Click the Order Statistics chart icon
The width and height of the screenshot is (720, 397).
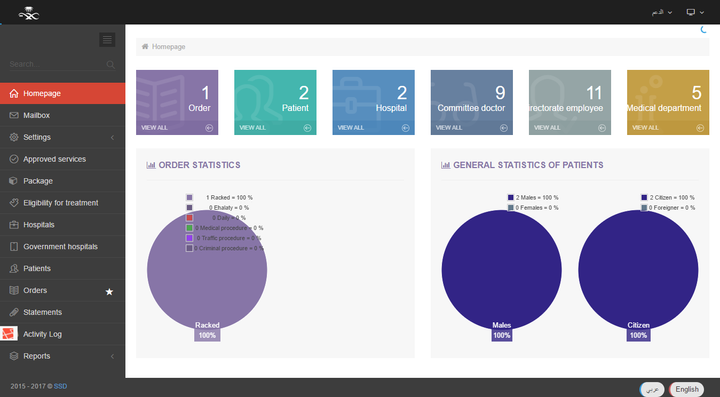151,165
